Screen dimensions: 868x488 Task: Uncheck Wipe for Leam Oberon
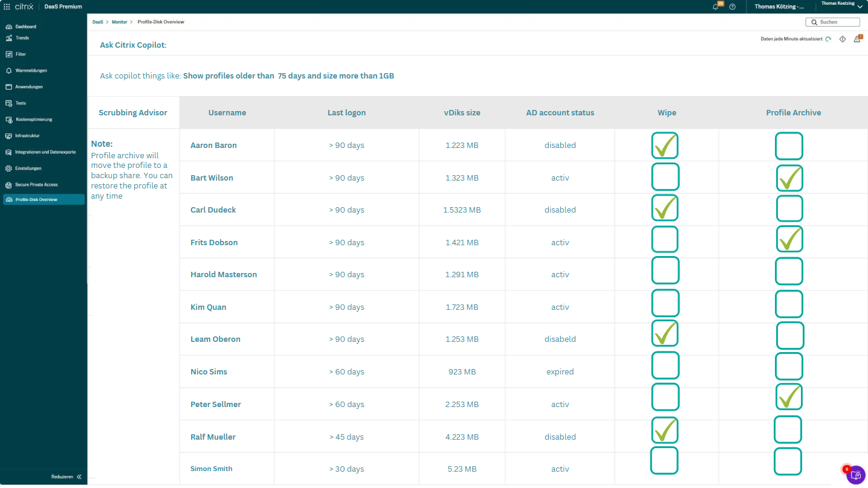[x=665, y=333]
